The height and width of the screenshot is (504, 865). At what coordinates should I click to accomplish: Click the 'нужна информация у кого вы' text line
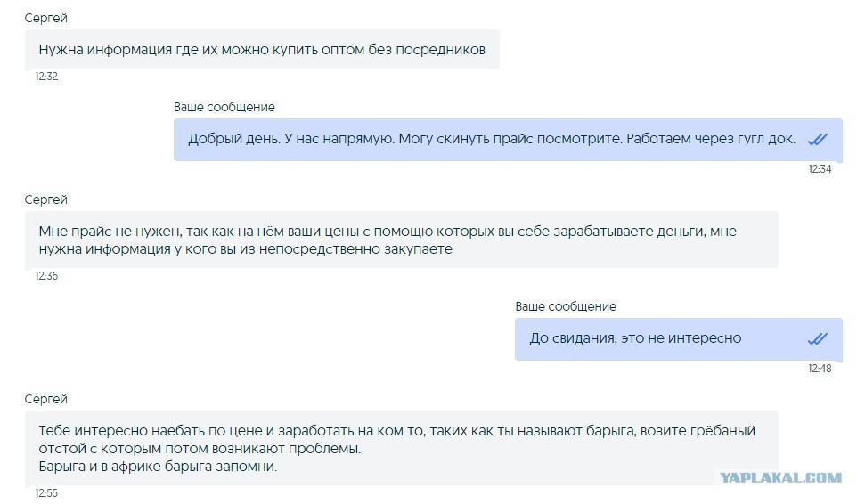point(246,249)
